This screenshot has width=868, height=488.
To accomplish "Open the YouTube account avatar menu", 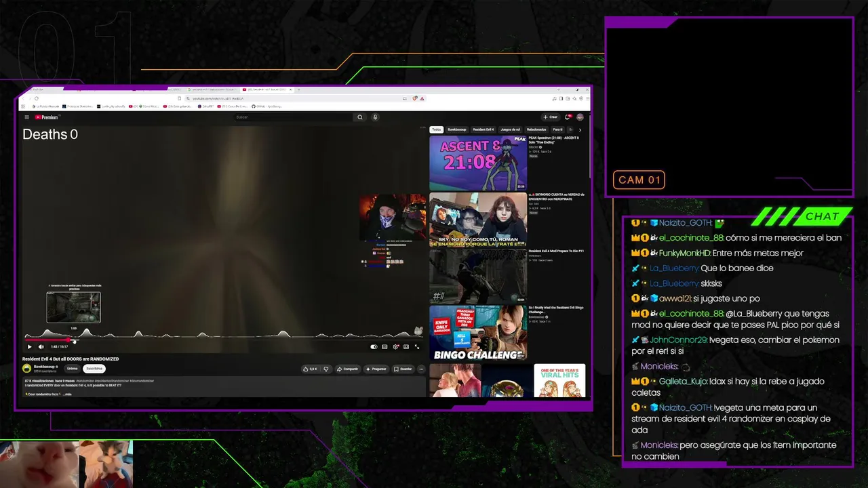I will (580, 117).
